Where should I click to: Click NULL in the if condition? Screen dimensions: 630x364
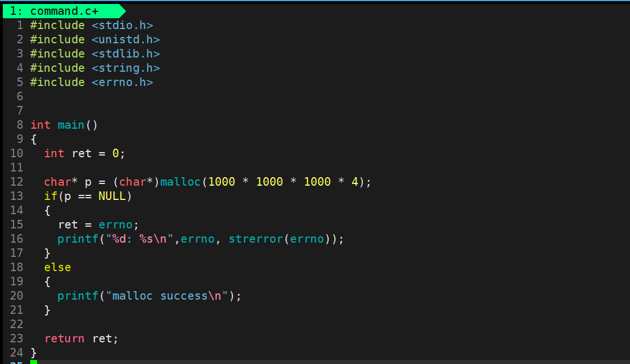112,196
